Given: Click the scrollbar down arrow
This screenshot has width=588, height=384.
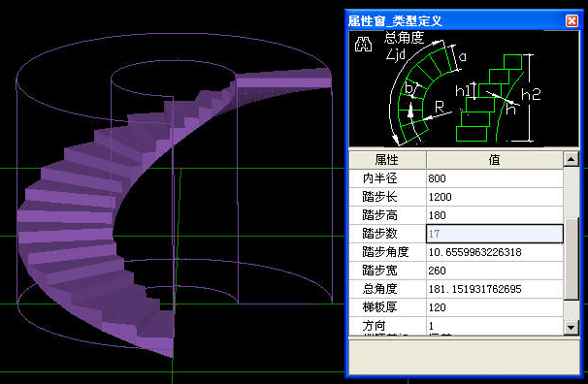Looking at the screenshot, I should [572, 327].
